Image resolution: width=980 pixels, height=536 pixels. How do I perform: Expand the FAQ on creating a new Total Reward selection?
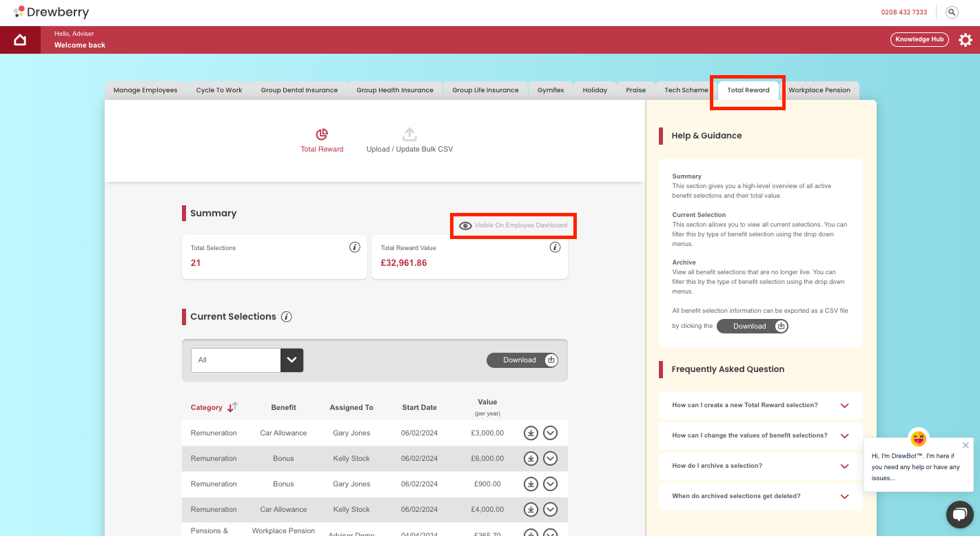tap(760, 405)
